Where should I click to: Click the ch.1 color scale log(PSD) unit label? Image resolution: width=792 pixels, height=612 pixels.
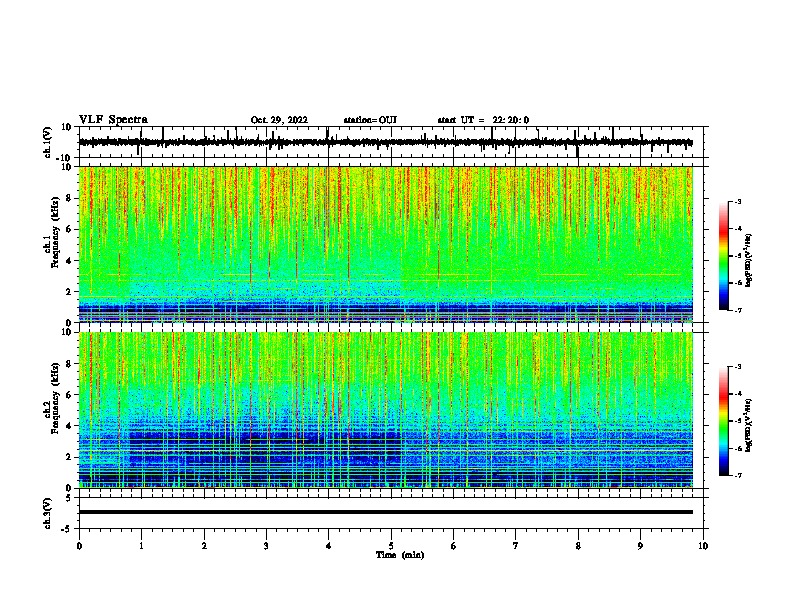click(x=748, y=260)
